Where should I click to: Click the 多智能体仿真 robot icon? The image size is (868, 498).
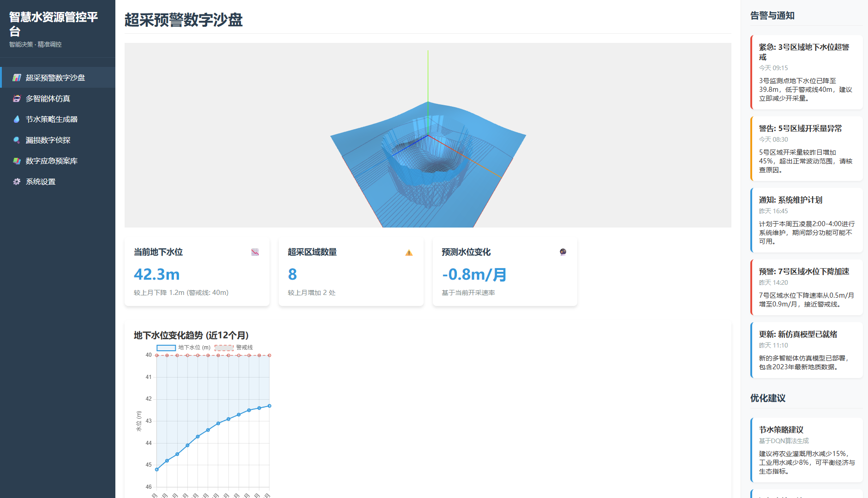coord(17,98)
